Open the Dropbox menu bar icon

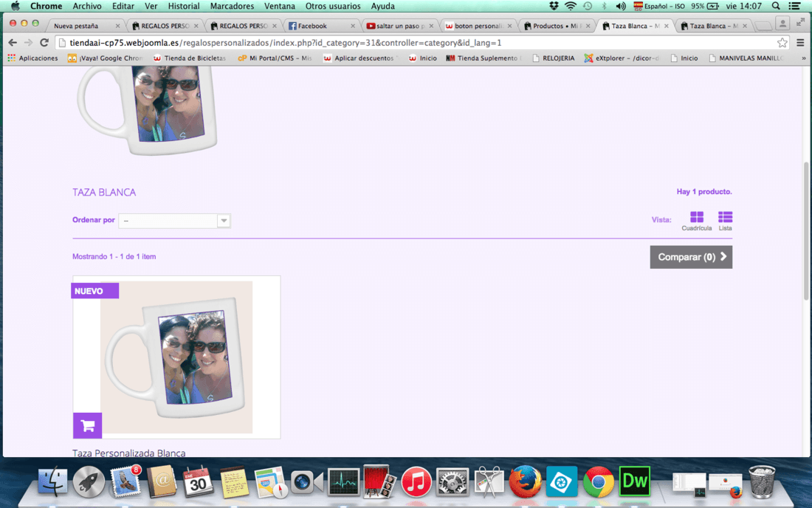click(554, 6)
